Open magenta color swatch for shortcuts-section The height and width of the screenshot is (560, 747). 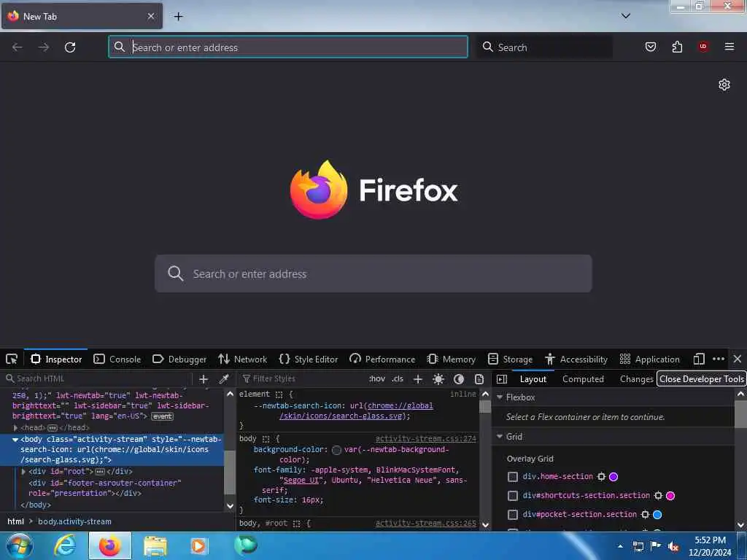670,496
